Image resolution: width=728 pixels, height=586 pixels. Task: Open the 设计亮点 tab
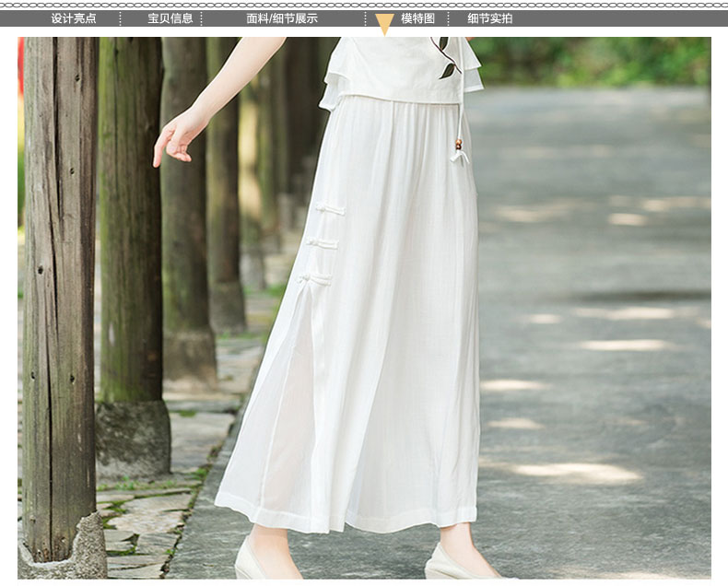point(73,18)
